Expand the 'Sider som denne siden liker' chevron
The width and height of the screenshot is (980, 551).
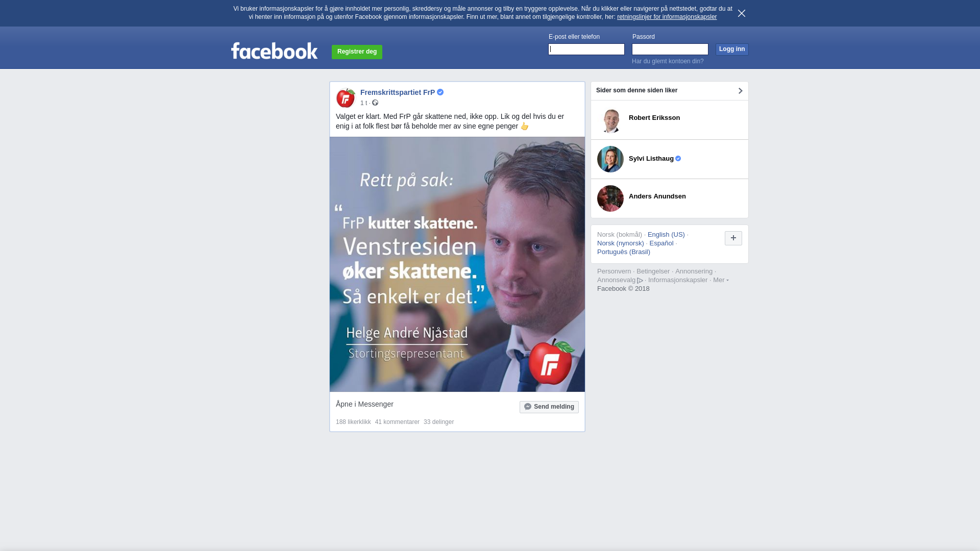740,91
